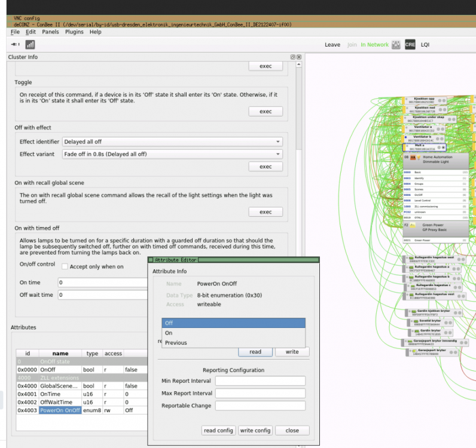Toggle LQI display in toolbar

tap(425, 45)
